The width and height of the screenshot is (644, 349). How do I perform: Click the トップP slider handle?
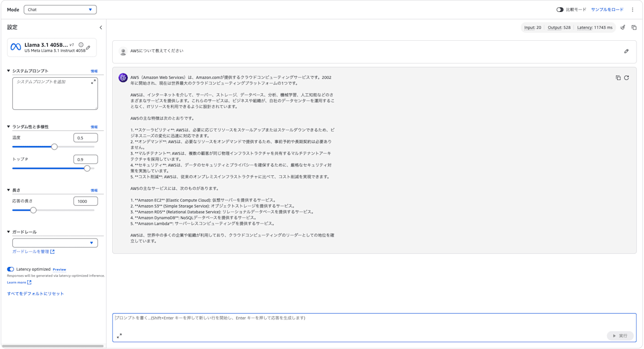click(87, 168)
